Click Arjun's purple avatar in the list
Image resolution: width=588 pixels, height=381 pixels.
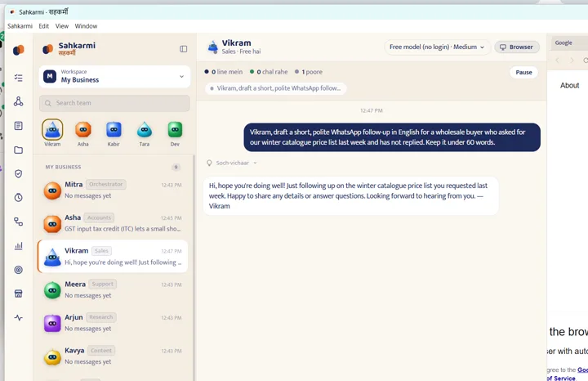52,323
